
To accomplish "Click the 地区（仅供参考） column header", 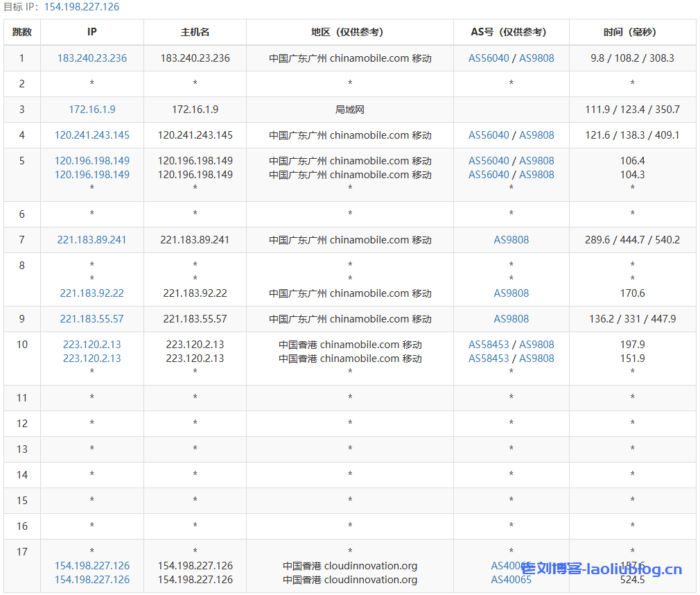I will pos(350,32).
